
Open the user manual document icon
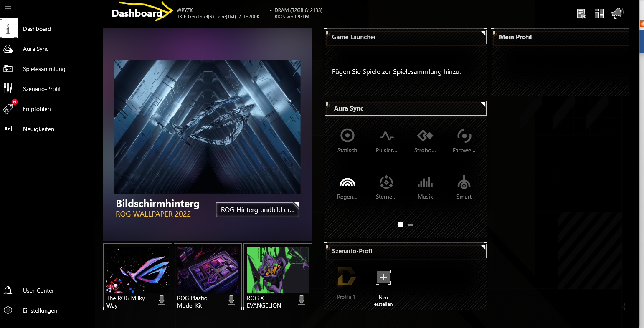click(x=581, y=14)
